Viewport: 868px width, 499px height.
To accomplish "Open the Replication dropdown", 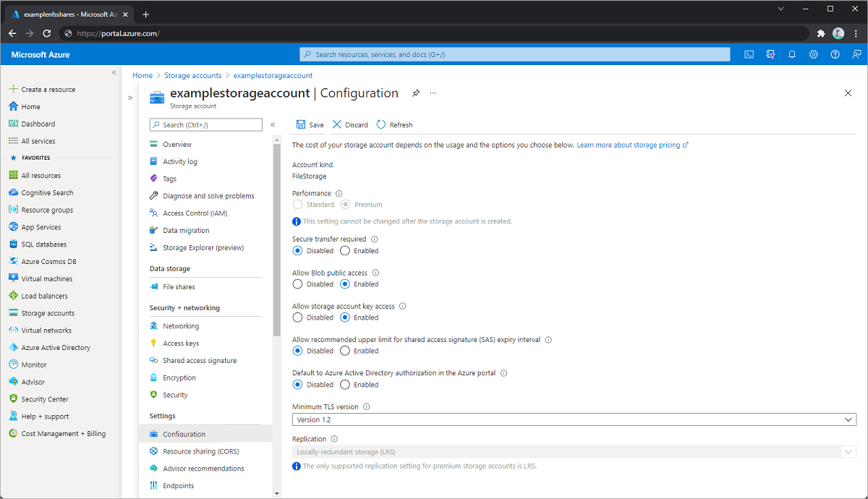I will click(574, 452).
